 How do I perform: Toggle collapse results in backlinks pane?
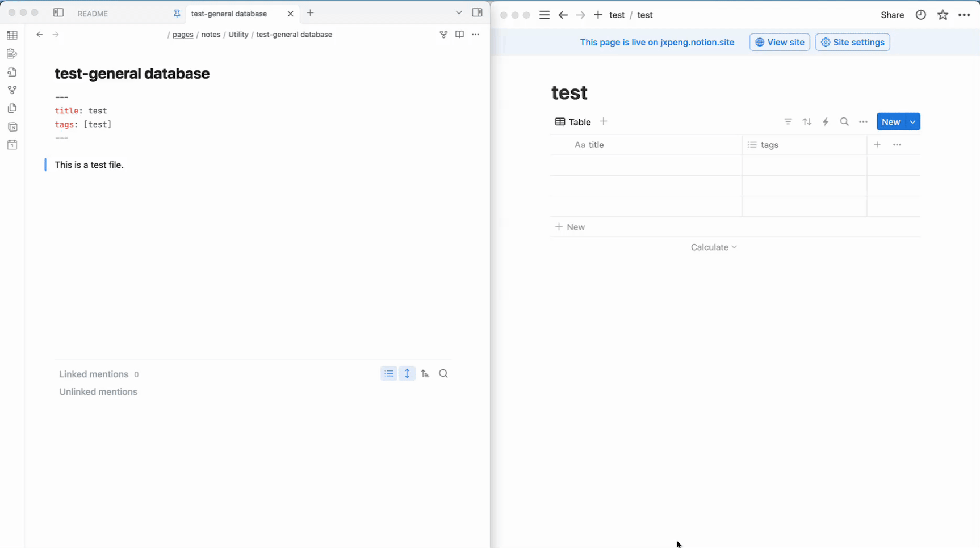(x=389, y=374)
